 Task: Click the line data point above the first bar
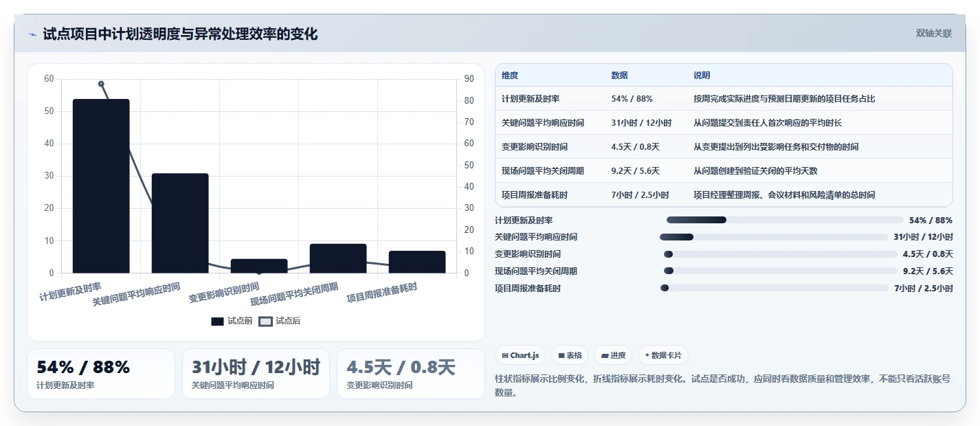pyautogui.click(x=101, y=84)
